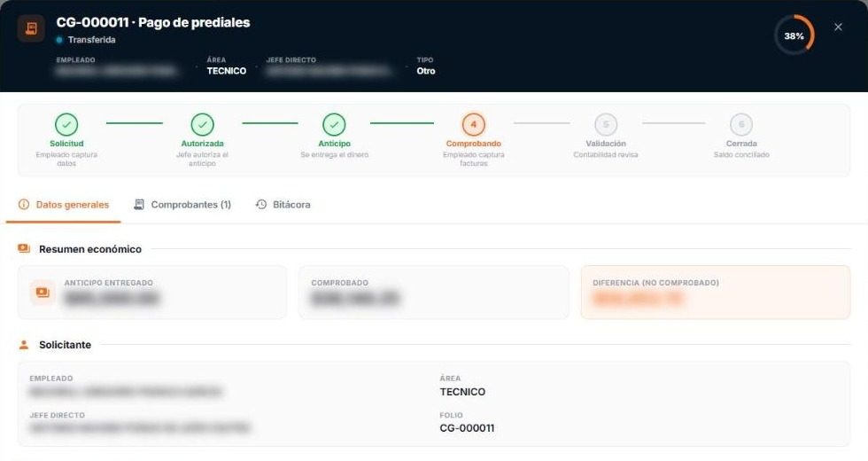Click the Transferida status dot

pyautogui.click(x=59, y=40)
